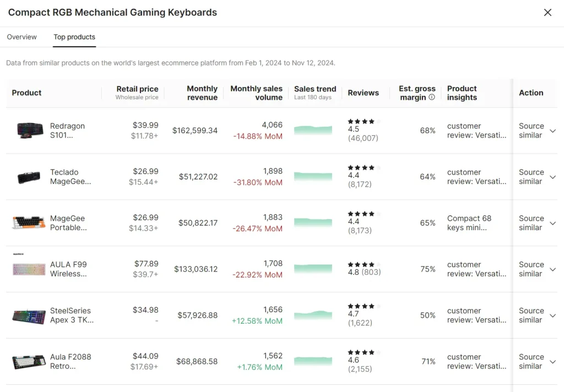Switch to the Overview tab
The height and width of the screenshot is (392, 564).
[x=21, y=37]
